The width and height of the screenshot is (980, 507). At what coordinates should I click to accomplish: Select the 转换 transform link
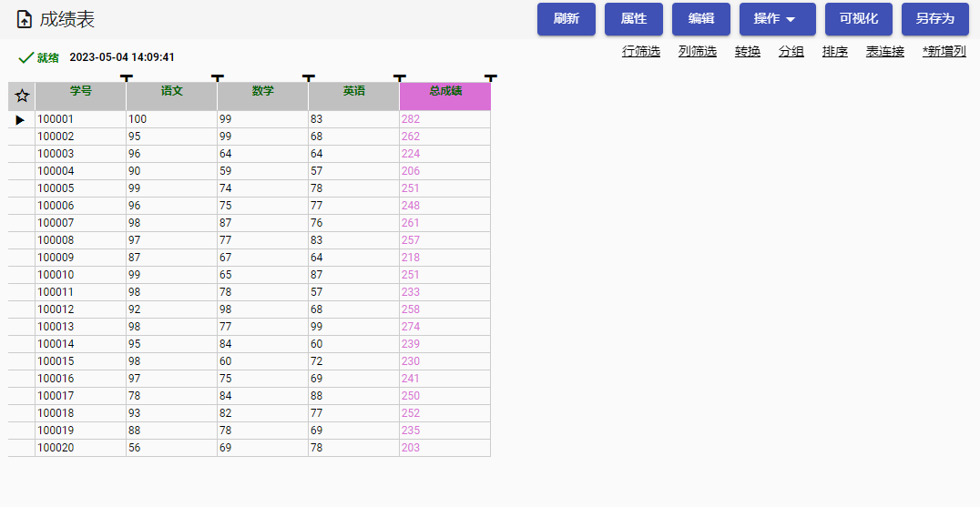(x=747, y=52)
